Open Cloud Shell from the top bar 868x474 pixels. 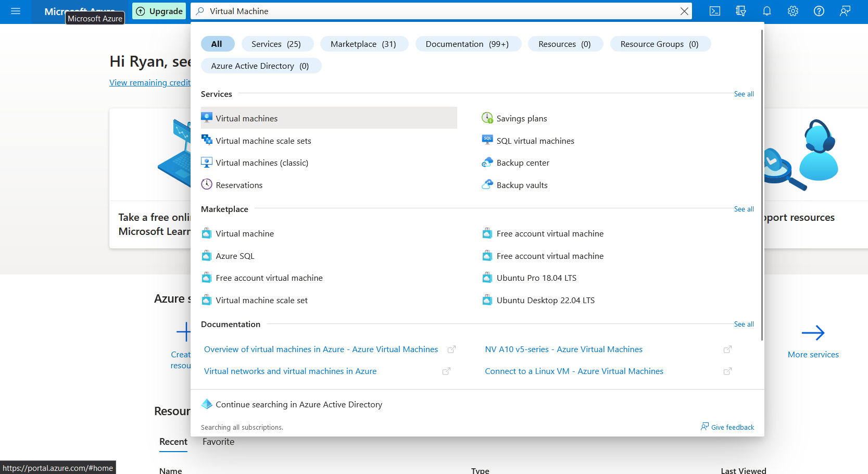(x=715, y=11)
